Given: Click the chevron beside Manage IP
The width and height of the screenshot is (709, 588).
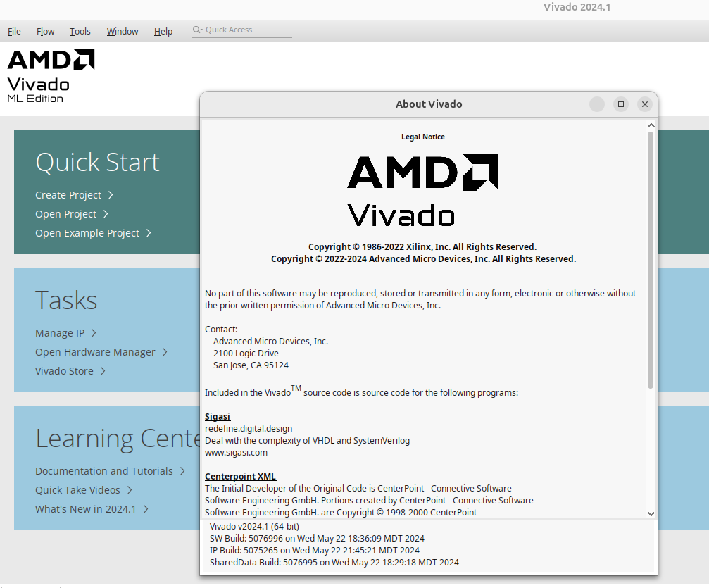Looking at the screenshot, I should point(94,333).
